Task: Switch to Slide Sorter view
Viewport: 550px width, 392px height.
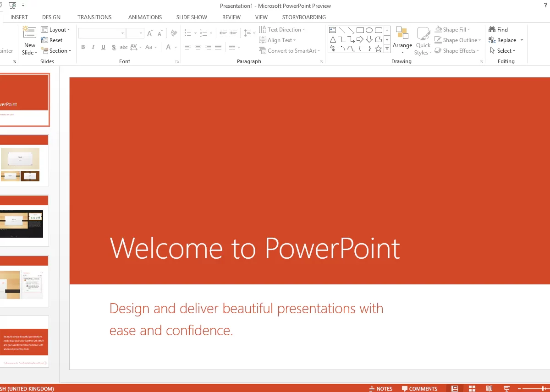Action: 472,388
